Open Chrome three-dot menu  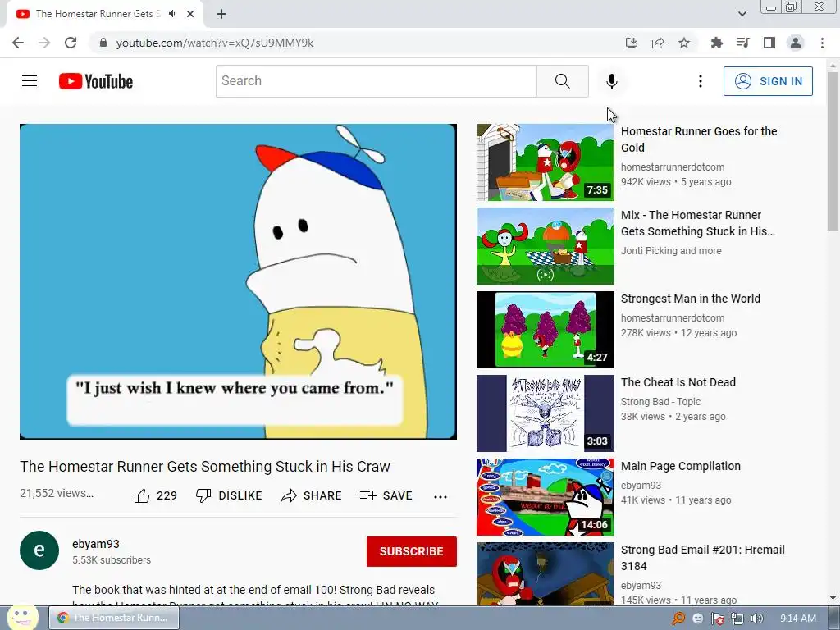[822, 43]
